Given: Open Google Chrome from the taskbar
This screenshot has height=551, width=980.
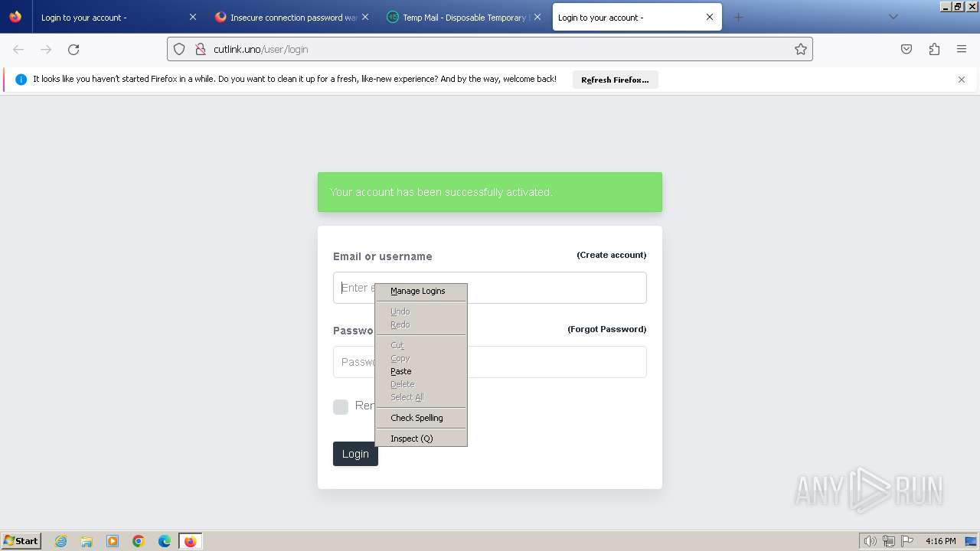Looking at the screenshot, I should pyautogui.click(x=139, y=541).
